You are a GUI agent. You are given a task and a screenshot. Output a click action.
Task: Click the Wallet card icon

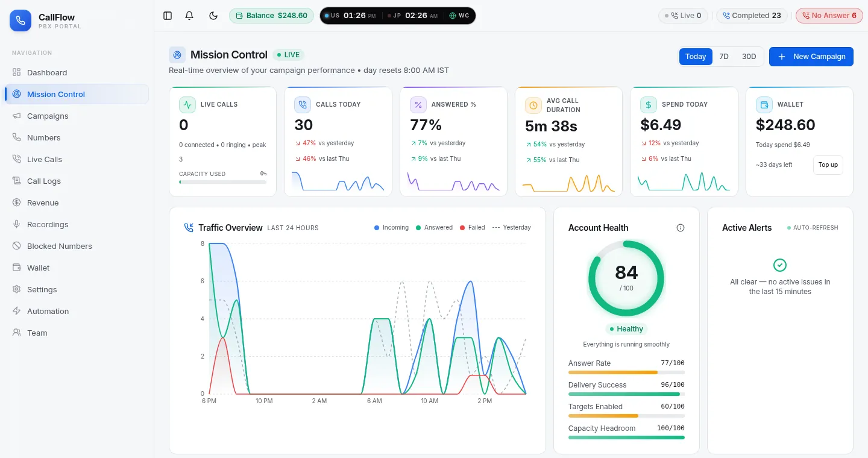point(764,105)
